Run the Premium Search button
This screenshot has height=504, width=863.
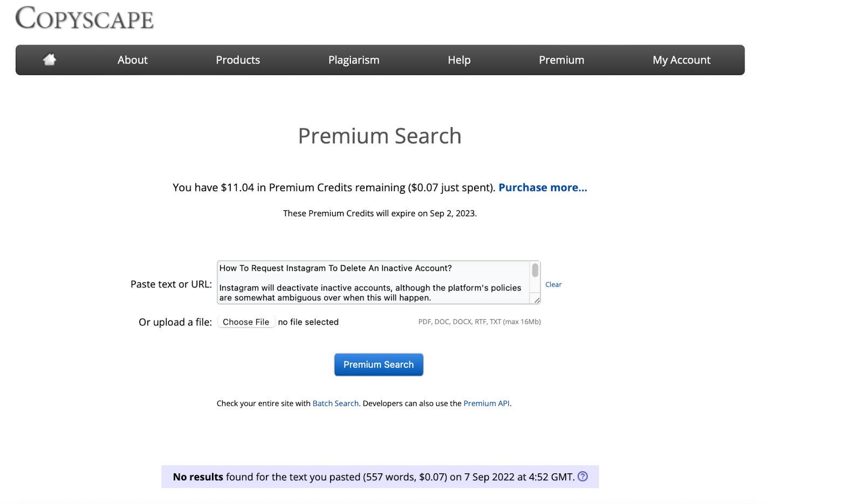click(x=379, y=364)
